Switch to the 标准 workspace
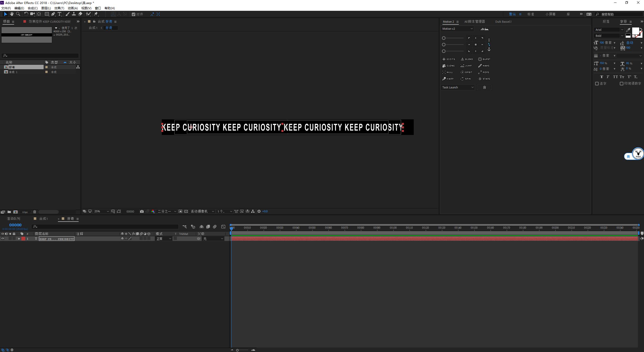Viewport: 644px width, 352px height. pyautogui.click(x=531, y=14)
